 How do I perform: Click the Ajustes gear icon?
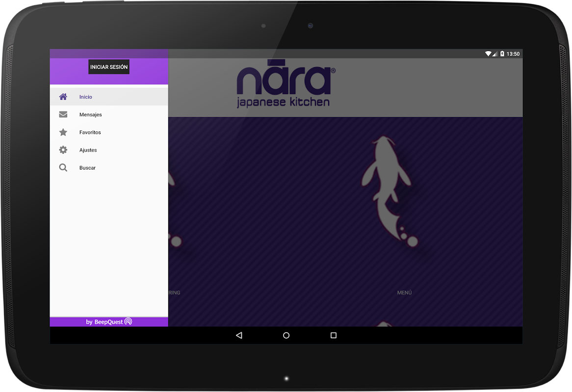pyautogui.click(x=63, y=150)
